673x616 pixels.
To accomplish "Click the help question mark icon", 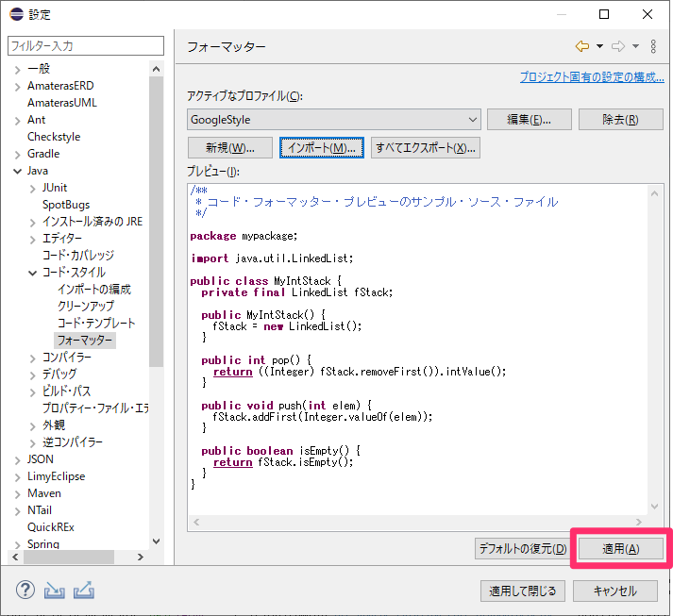I will [25, 590].
